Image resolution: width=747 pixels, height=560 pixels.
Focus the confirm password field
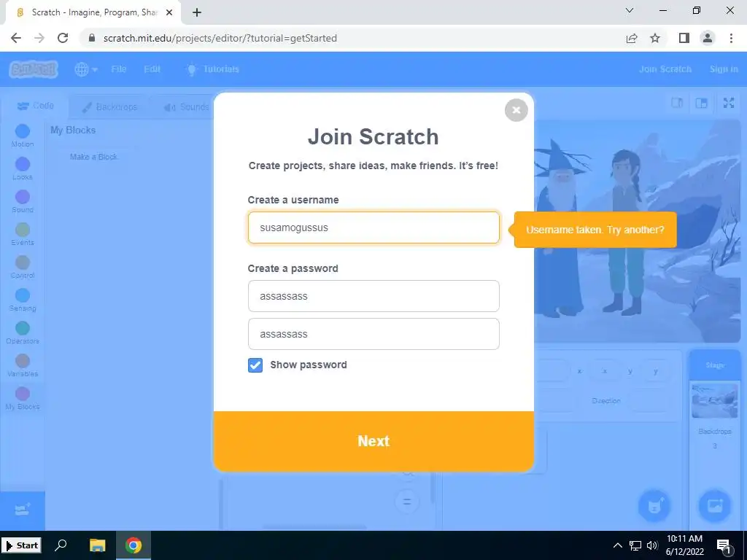[x=373, y=334]
